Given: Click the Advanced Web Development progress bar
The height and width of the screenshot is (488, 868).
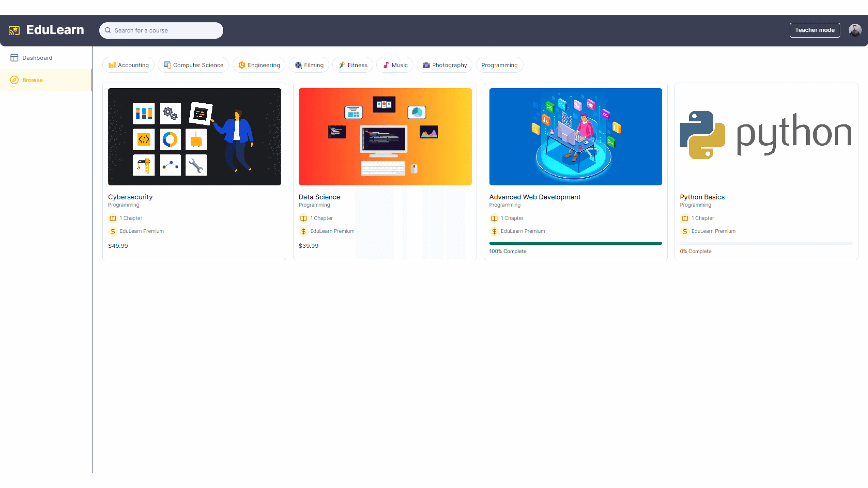Looking at the screenshot, I should tap(576, 243).
